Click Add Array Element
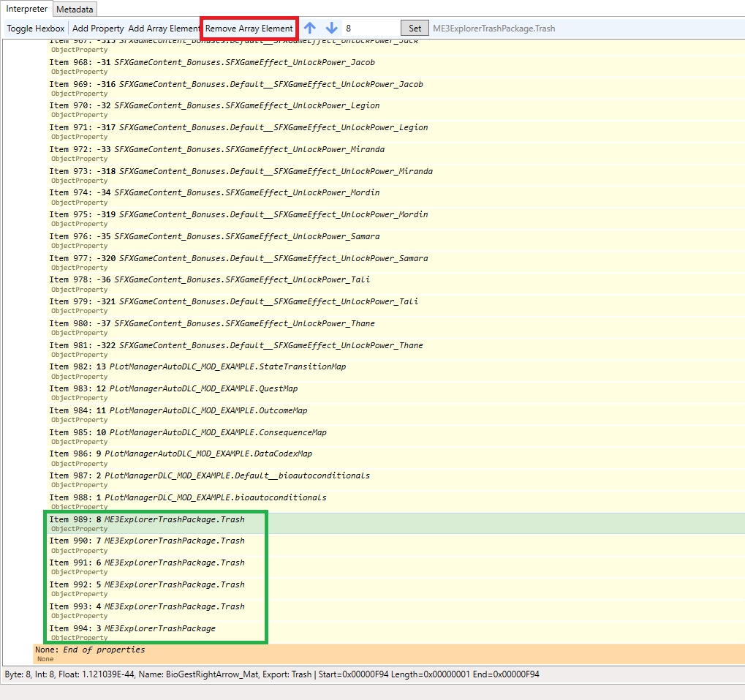The width and height of the screenshot is (745, 700). 164,29
